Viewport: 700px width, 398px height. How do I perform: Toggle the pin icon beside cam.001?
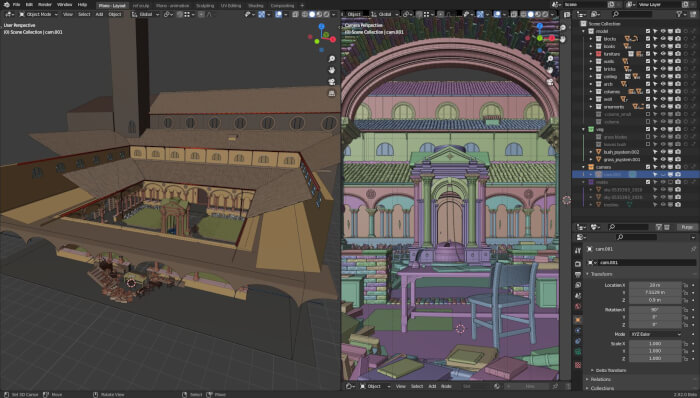pyautogui.click(x=693, y=249)
